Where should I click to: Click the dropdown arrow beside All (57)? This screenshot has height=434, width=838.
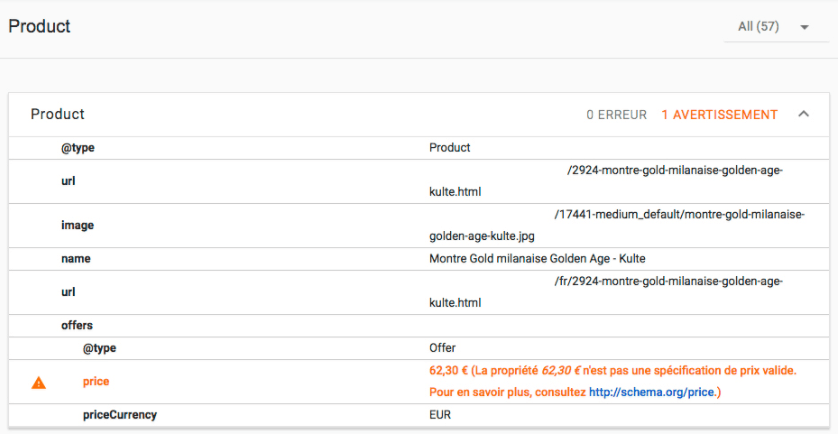805,27
